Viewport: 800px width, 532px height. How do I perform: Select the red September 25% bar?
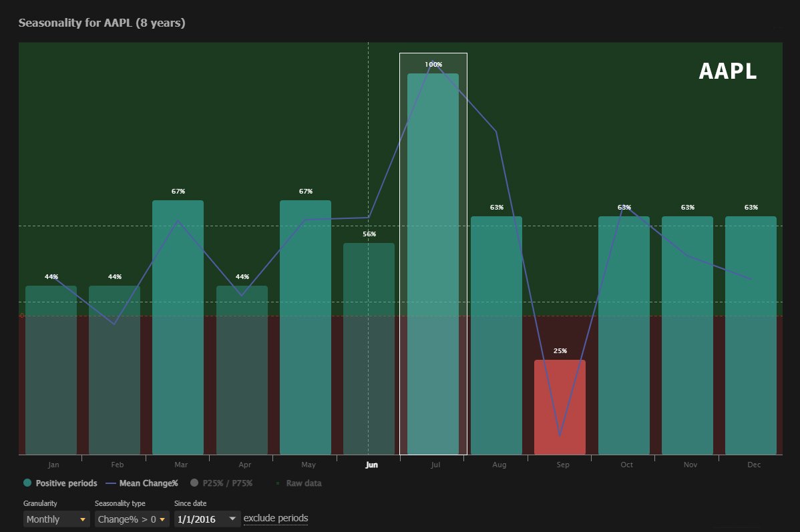560,407
